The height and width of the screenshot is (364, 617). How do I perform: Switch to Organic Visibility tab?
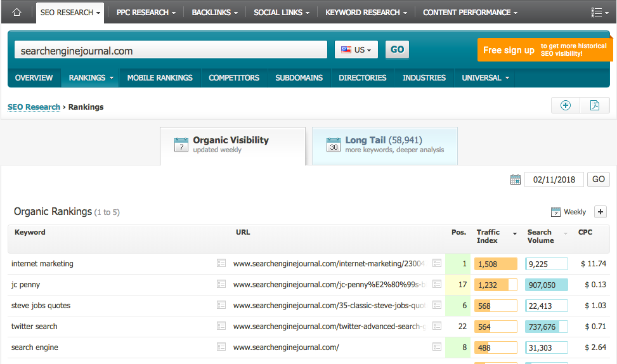233,146
